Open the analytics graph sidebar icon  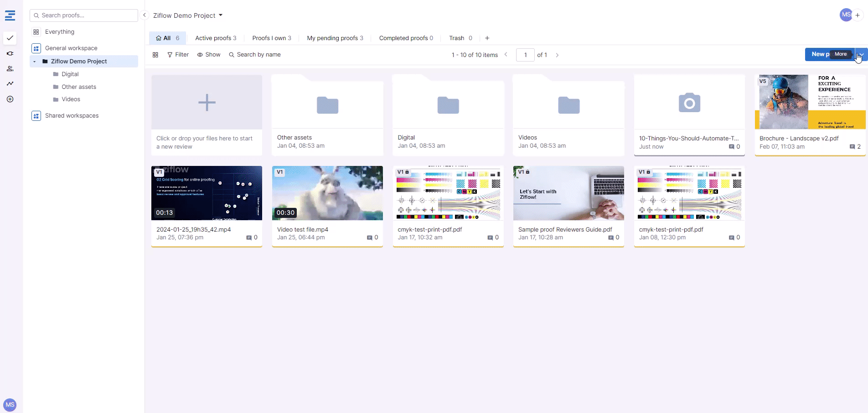10,84
